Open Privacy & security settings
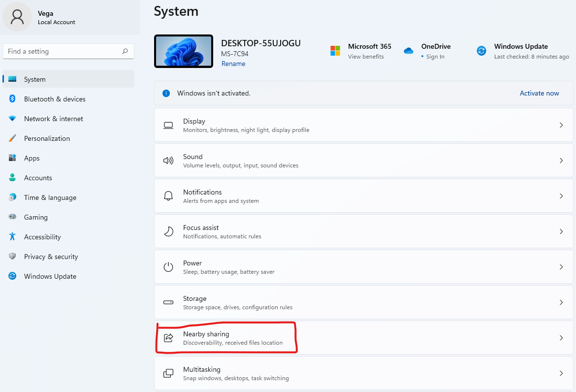Image resolution: width=576 pixels, height=392 pixels. tap(68, 257)
